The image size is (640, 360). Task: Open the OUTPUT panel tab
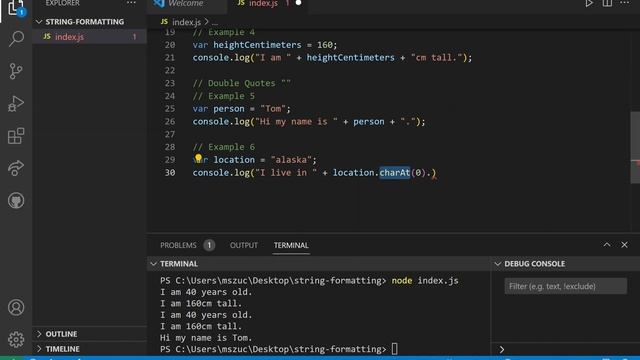click(244, 245)
